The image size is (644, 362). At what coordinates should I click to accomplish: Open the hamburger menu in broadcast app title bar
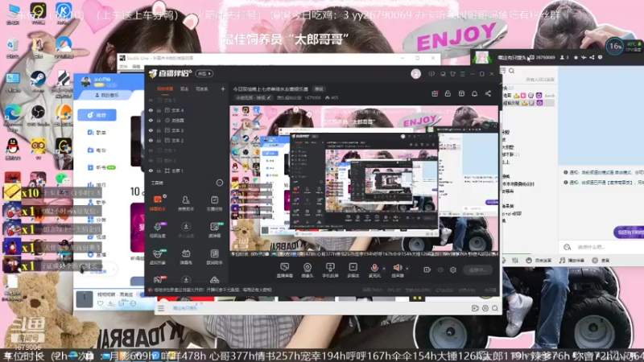click(x=462, y=74)
